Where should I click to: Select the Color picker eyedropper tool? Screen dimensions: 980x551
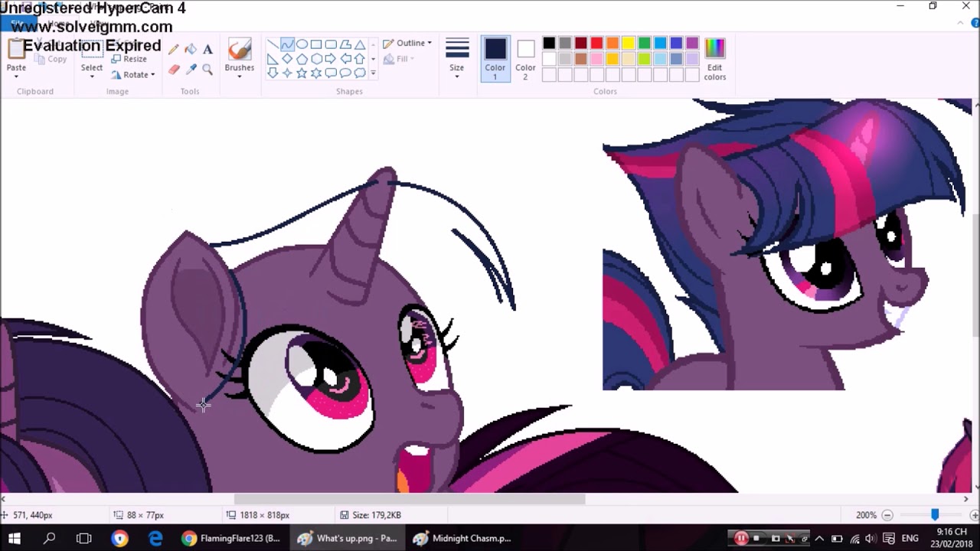point(191,69)
